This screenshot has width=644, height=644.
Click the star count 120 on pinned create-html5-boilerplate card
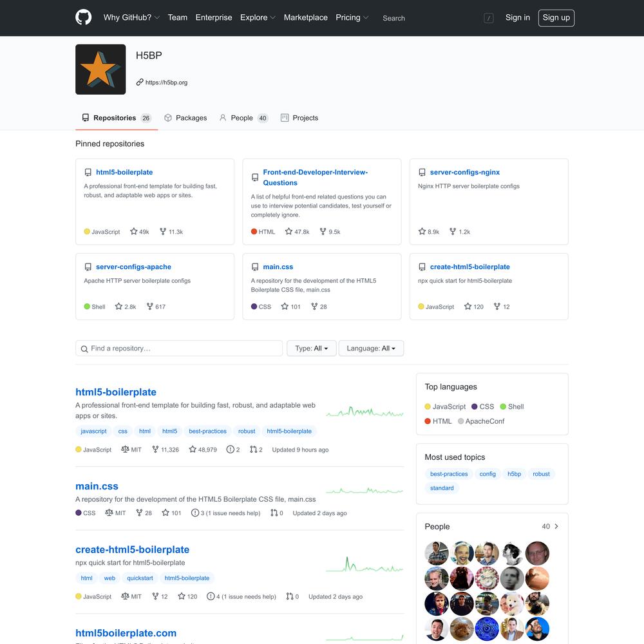click(474, 307)
